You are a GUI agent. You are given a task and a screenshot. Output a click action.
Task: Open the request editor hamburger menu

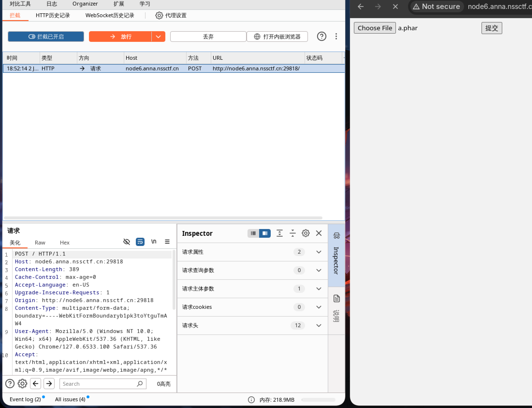(167, 242)
